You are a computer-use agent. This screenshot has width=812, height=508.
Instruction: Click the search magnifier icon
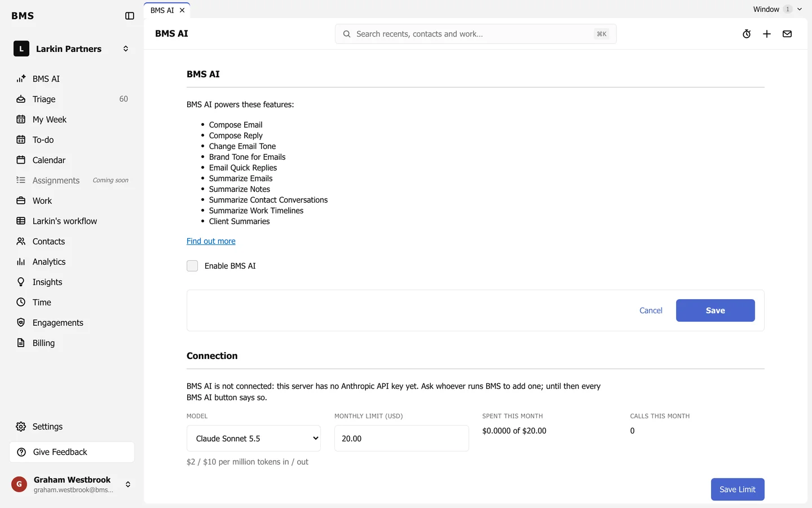347,34
